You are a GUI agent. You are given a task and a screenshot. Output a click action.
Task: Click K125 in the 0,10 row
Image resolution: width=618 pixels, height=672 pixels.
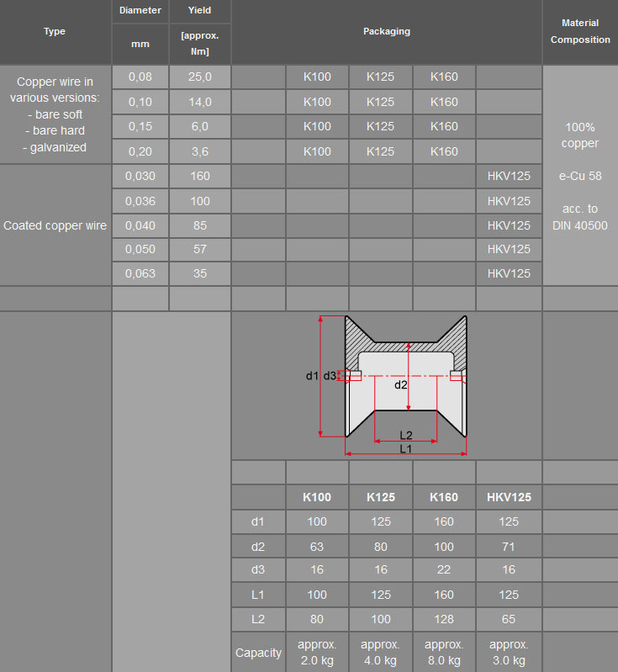pyautogui.click(x=381, y=102)
